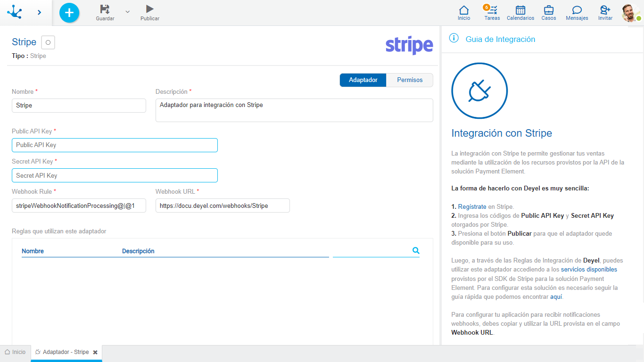Click the Guia de Integración heading

pyautogui.click(x=500, y=40)
